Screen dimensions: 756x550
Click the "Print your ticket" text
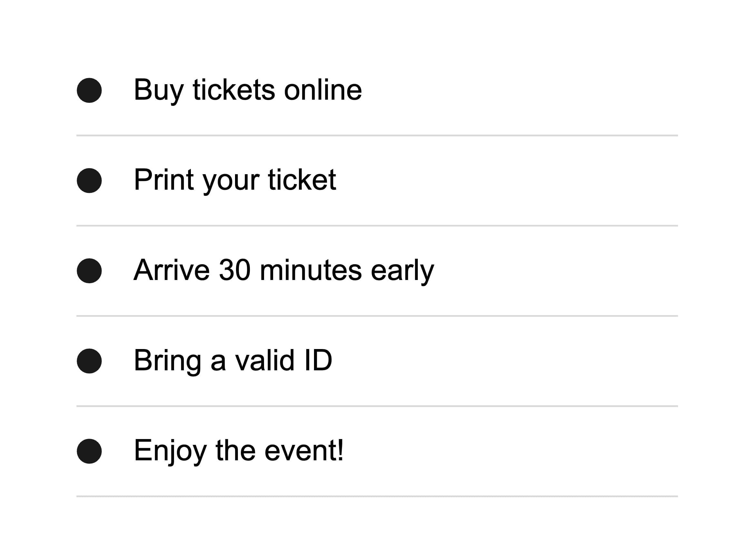tap(235, 180)
